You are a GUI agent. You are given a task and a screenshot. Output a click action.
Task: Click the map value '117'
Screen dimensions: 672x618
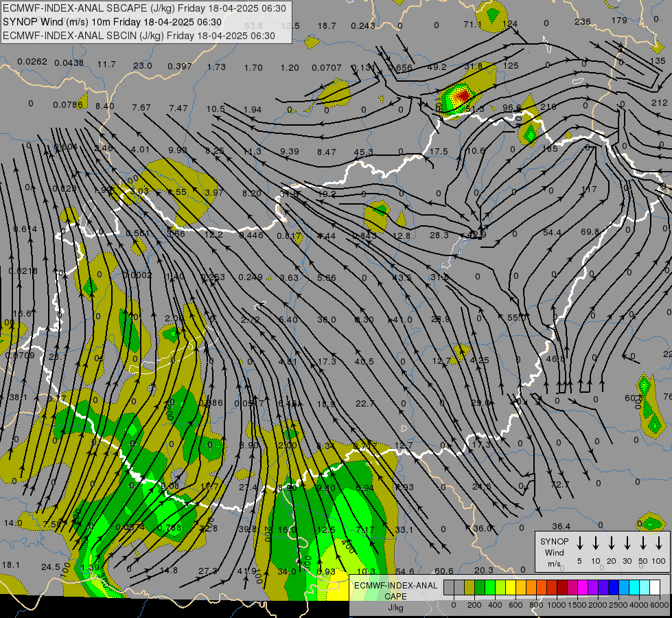point(589,189)
